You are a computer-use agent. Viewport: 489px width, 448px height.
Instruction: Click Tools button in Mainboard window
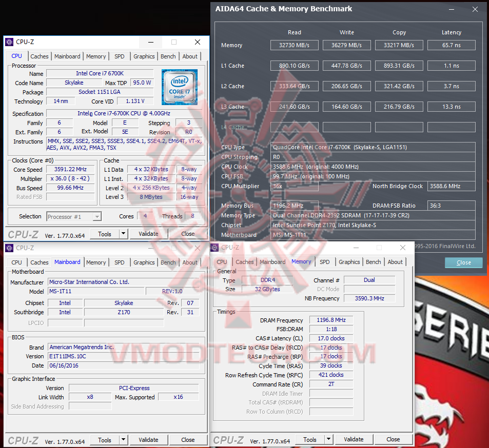pyautogui.click(x=105, y=440)
